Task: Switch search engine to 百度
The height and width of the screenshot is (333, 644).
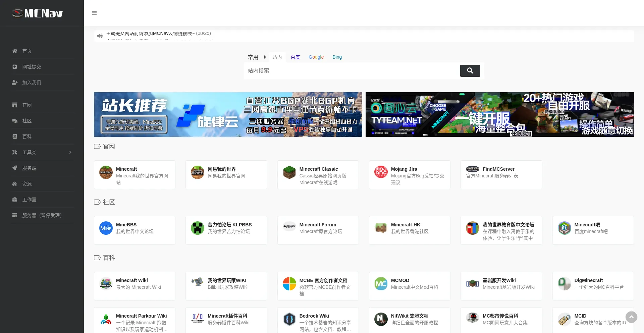Action: click(295, 57)
